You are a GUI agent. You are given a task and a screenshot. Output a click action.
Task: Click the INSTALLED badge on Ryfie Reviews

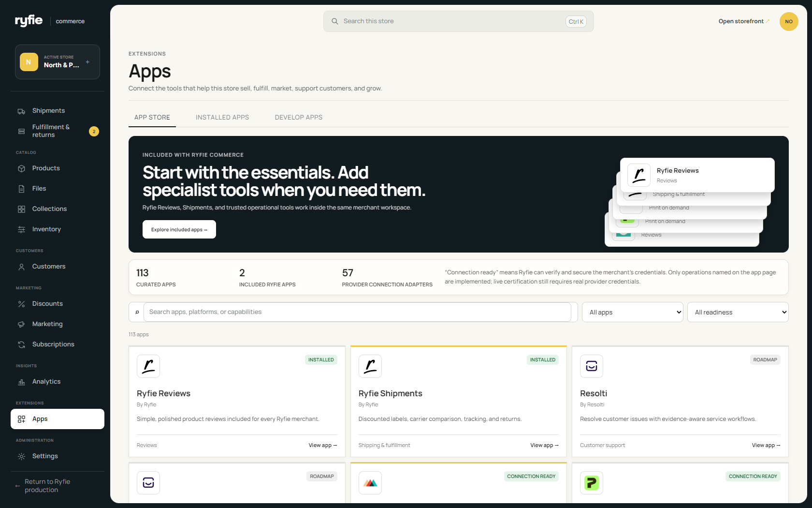(321, 360)
